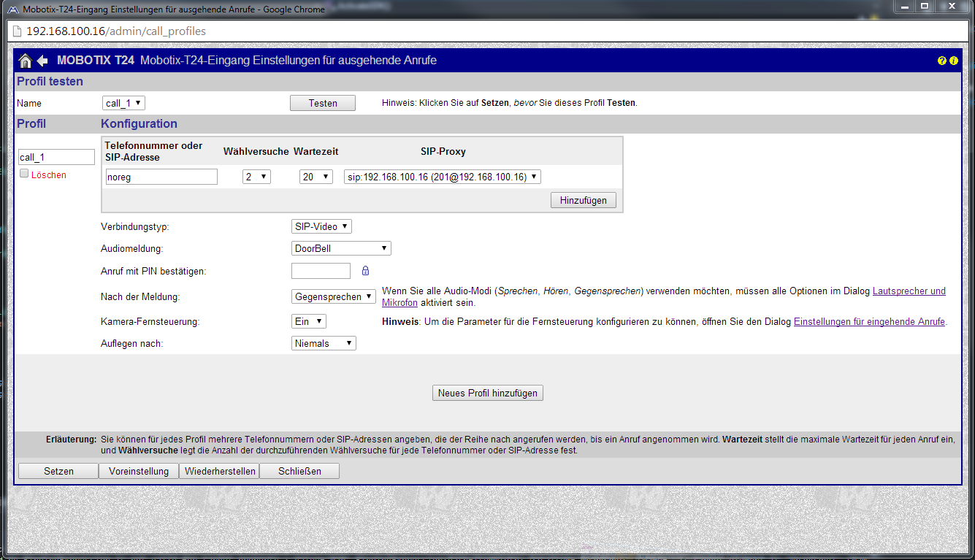The image size is (975, 560).
Task: Click the Audiomeldung label
Action: pos(131,249)
